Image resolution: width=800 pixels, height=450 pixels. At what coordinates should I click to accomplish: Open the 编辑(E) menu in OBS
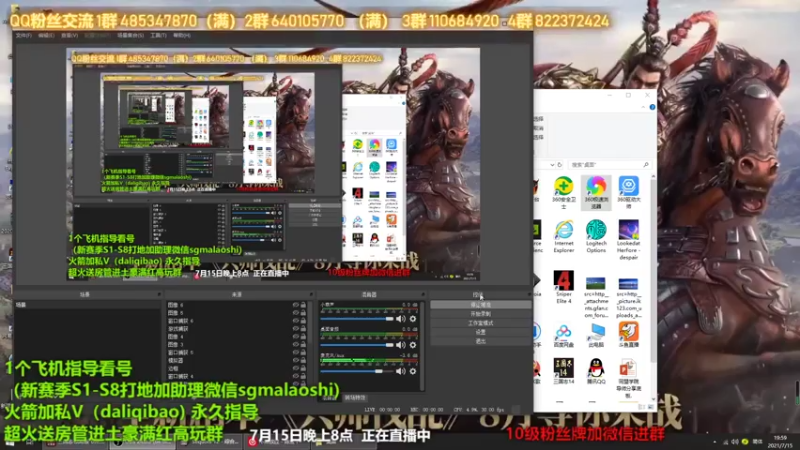[x=46, y=36]
